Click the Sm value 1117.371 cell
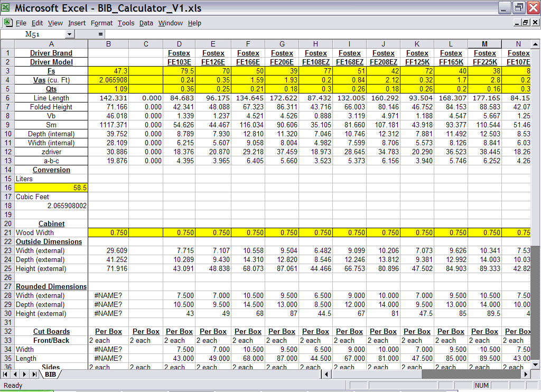 point(108,125)
